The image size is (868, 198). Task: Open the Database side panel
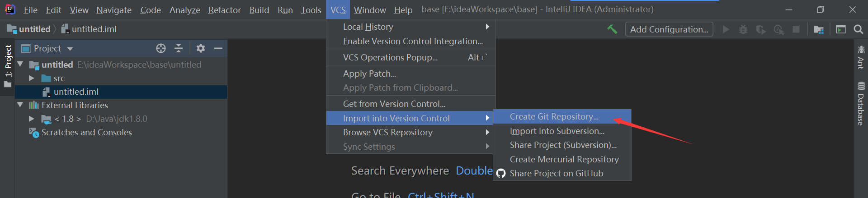pos(861,104)
